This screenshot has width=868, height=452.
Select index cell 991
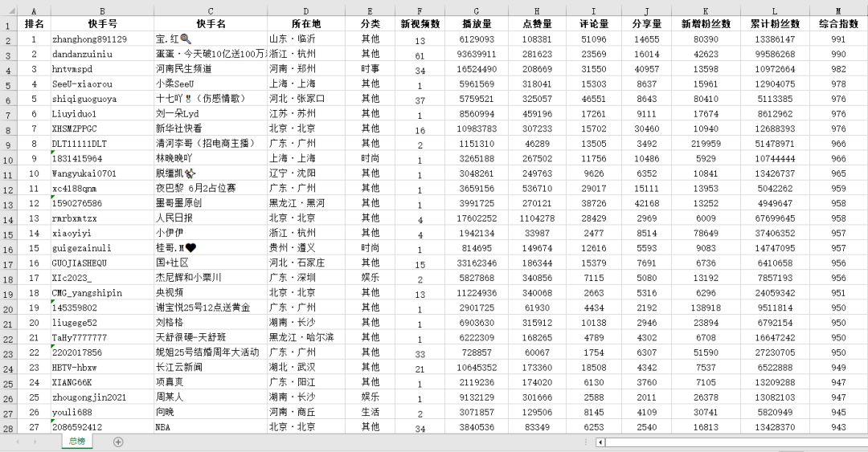tap(838, 39)
